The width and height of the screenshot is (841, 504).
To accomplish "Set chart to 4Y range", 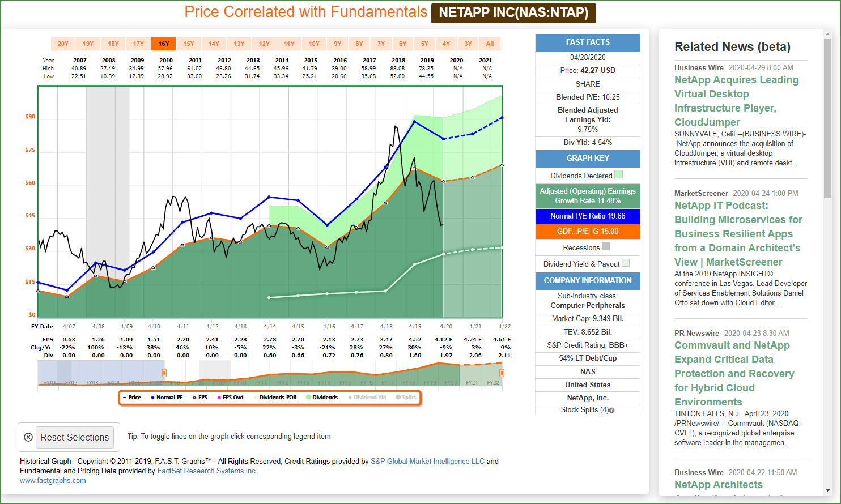I will point(446,44).
